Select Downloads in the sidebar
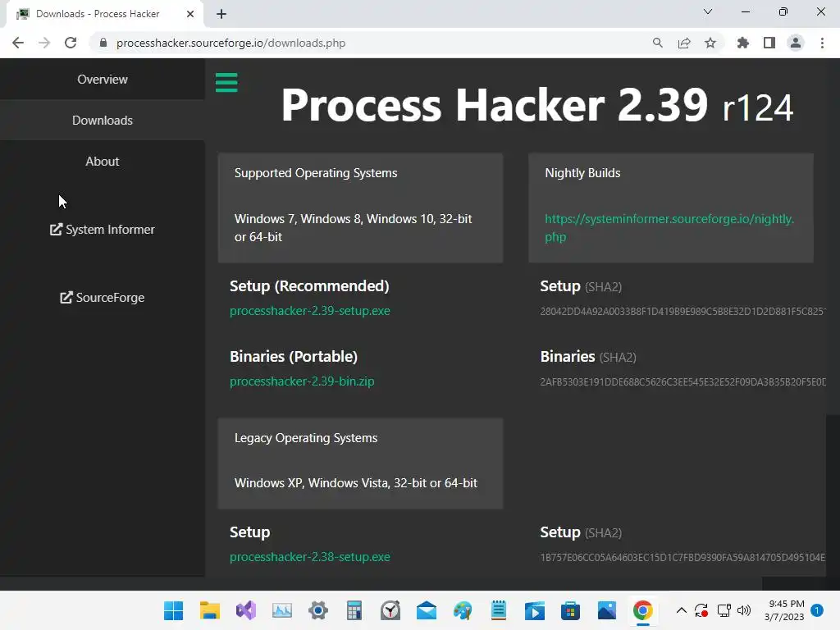 [103, 121]
